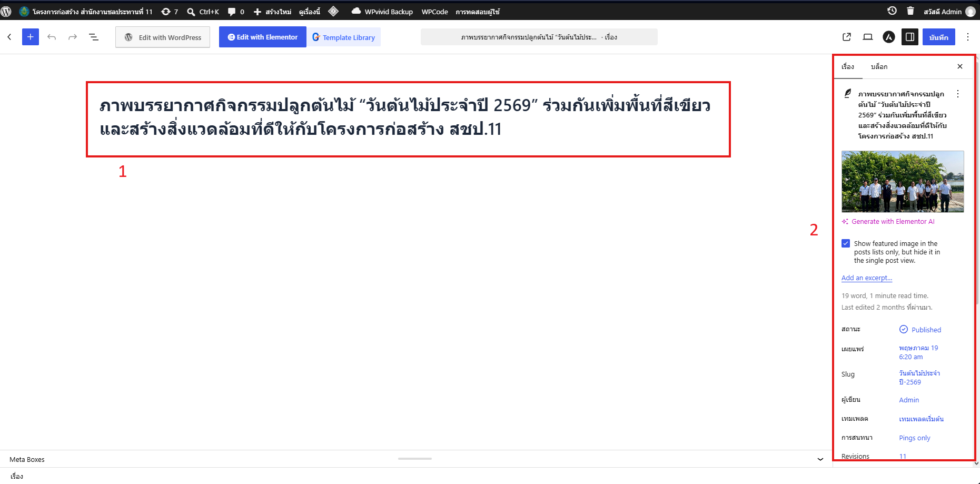Click Edit with WordPress button

pos(163,37)
